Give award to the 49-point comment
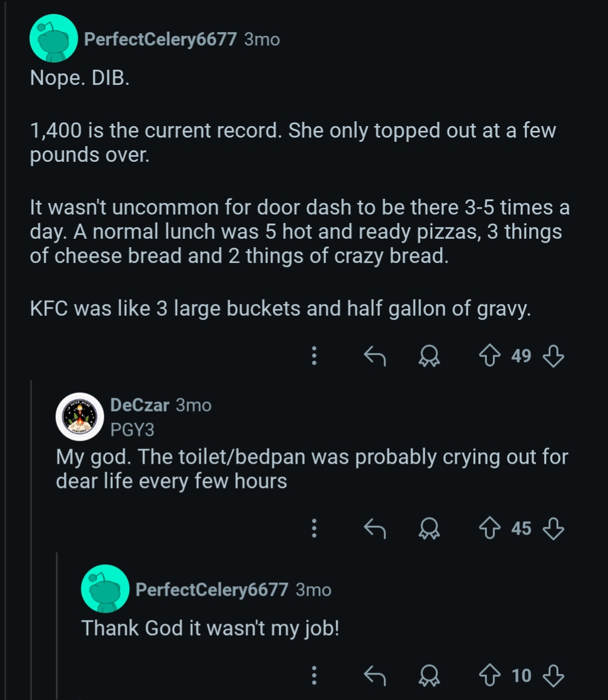The width and height of the screenshot is (608, 700). click(429, 356)
